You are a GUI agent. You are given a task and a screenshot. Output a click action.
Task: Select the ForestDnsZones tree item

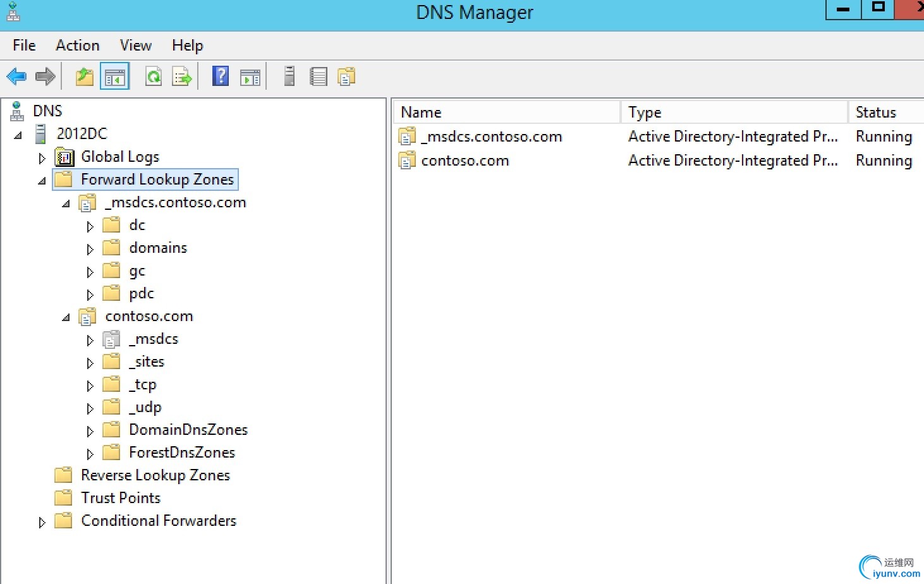click(182, 453)
